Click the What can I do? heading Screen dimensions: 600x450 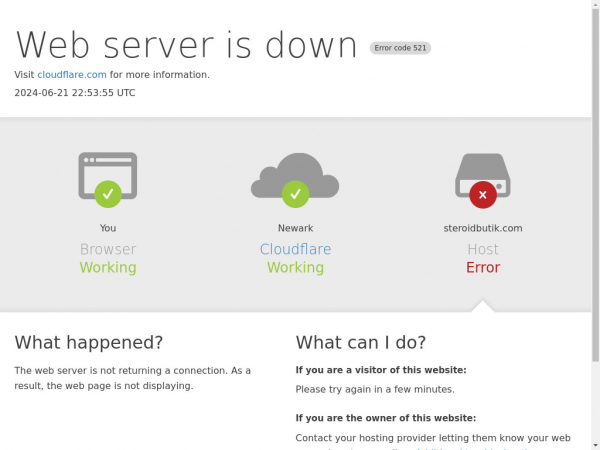click(x=360, y=342)
